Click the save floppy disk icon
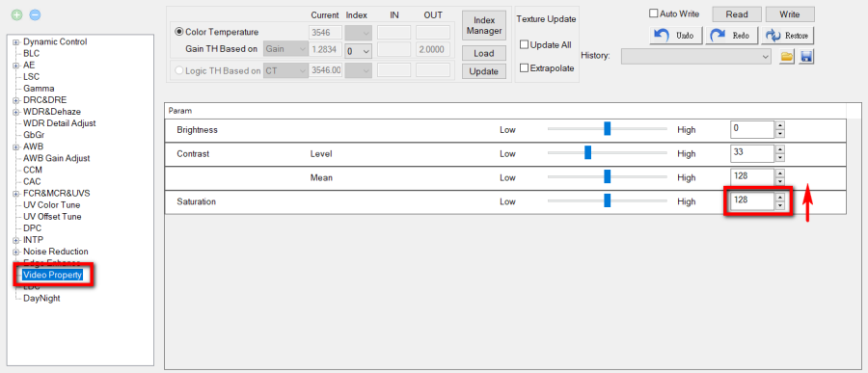 [806, 56]
